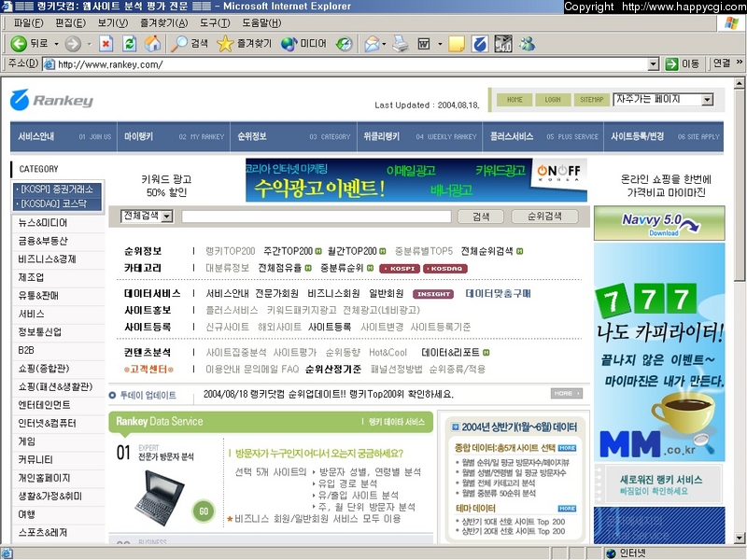Click the Windows flag logo

(731, 22)
